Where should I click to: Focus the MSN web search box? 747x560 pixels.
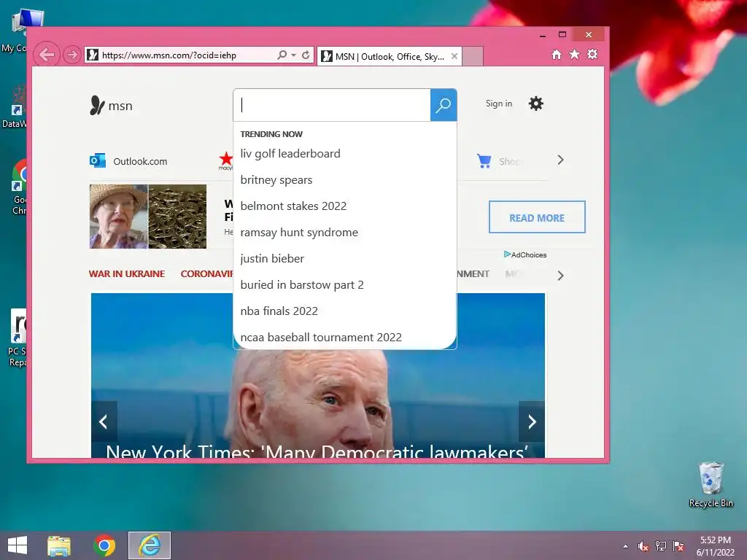[x=332, y=105]
